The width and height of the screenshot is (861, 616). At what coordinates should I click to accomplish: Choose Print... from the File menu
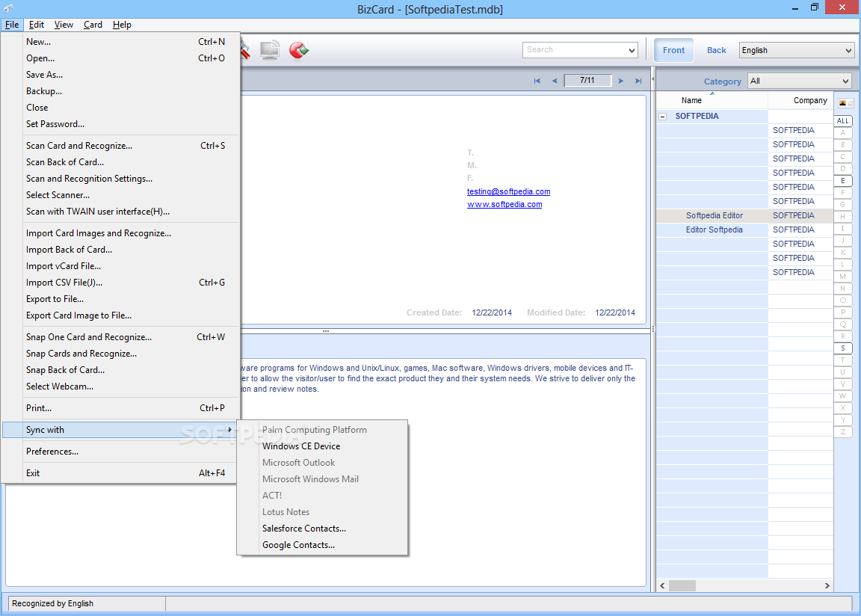pyautogui.click(x=120, y=408)
